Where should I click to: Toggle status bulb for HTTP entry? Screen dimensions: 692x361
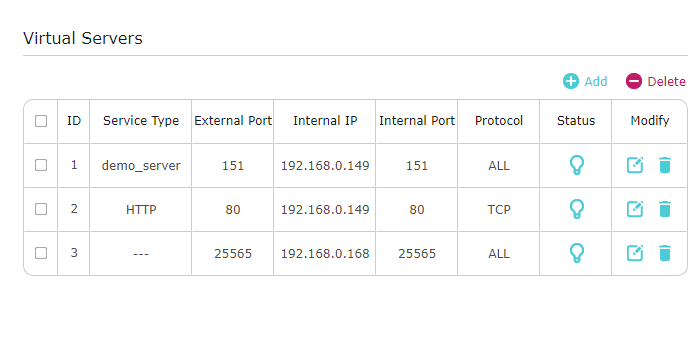(x=576, y=209)
